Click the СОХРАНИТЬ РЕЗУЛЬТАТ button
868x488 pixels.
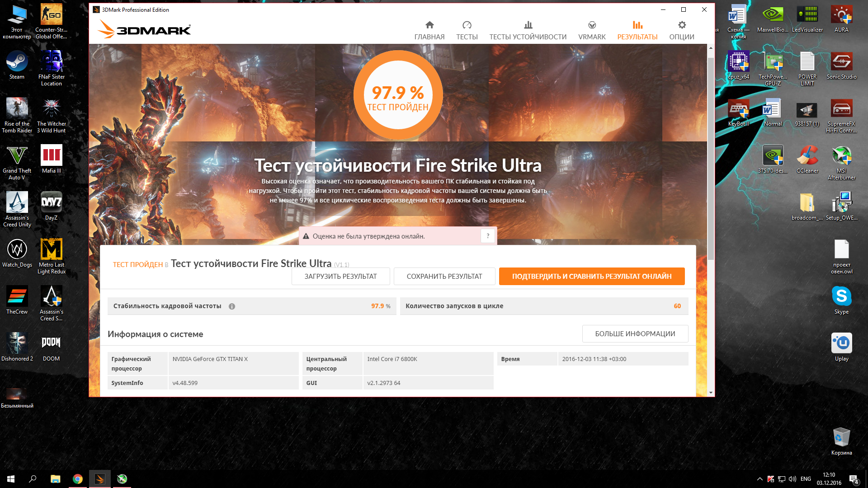(444, 277)
